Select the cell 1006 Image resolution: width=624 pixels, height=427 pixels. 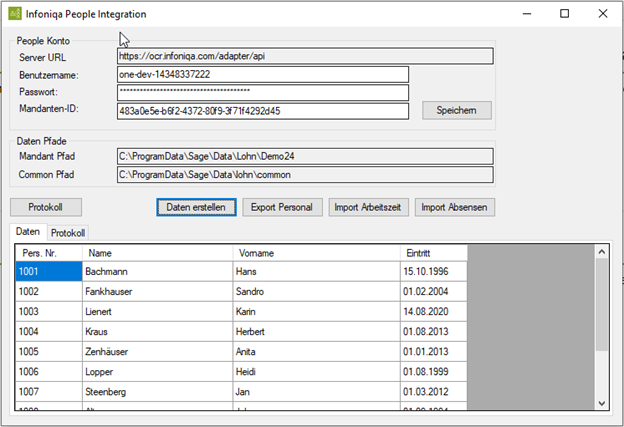49,372
